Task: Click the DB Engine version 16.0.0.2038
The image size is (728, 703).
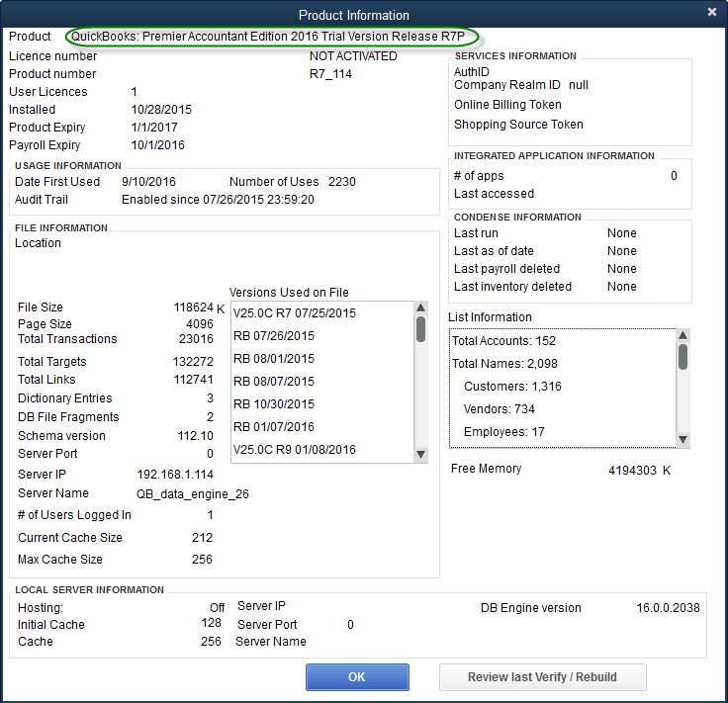Action: pyautogui.click(x=668, y=608)
